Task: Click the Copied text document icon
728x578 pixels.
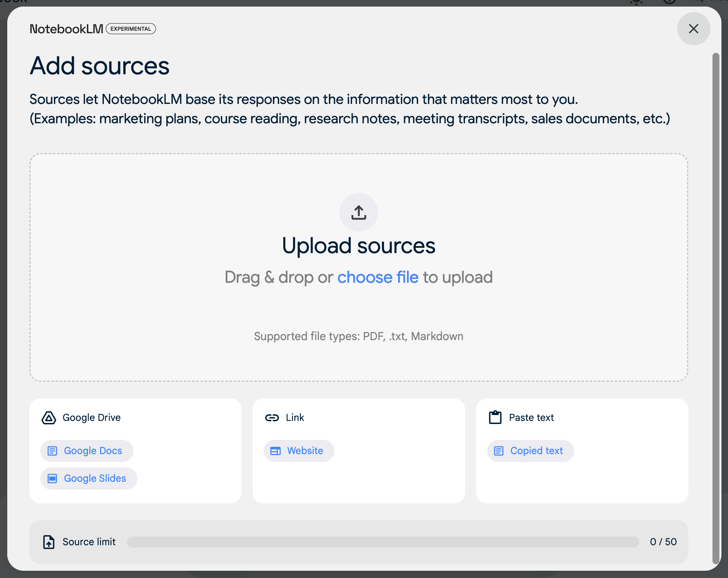Action: coord(499,451)
